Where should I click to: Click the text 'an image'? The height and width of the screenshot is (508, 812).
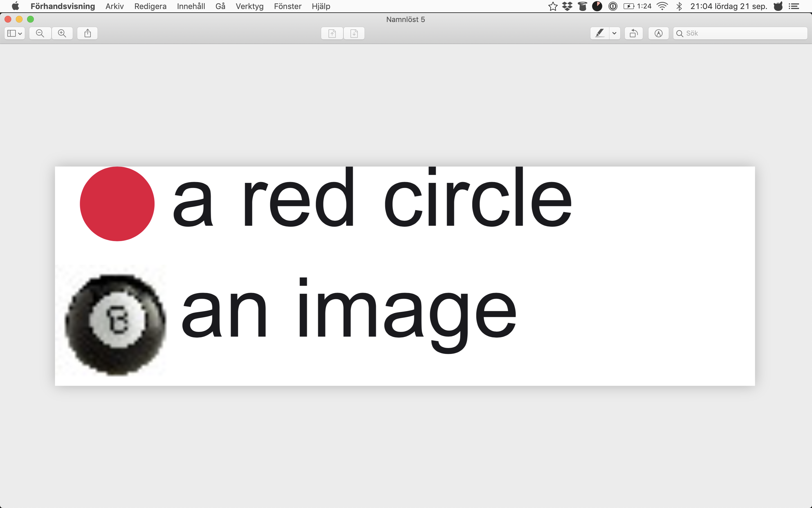(x=349, y=316)
